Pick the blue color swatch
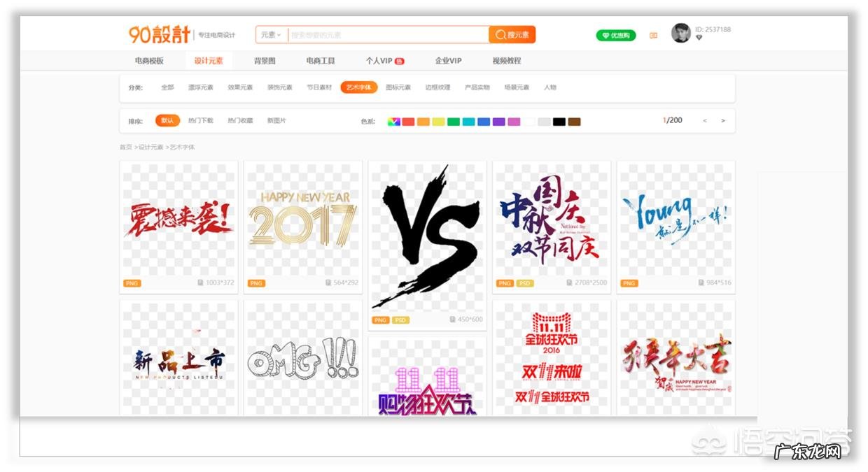Screen dimensions: 868x472 point(484,122)
